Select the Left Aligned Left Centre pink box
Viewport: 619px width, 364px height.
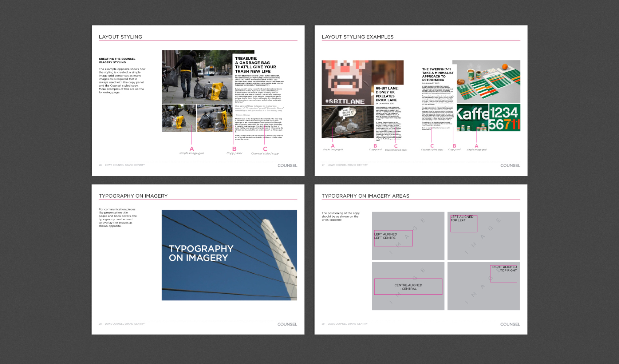pyautogui.click(x=393, y=238)
